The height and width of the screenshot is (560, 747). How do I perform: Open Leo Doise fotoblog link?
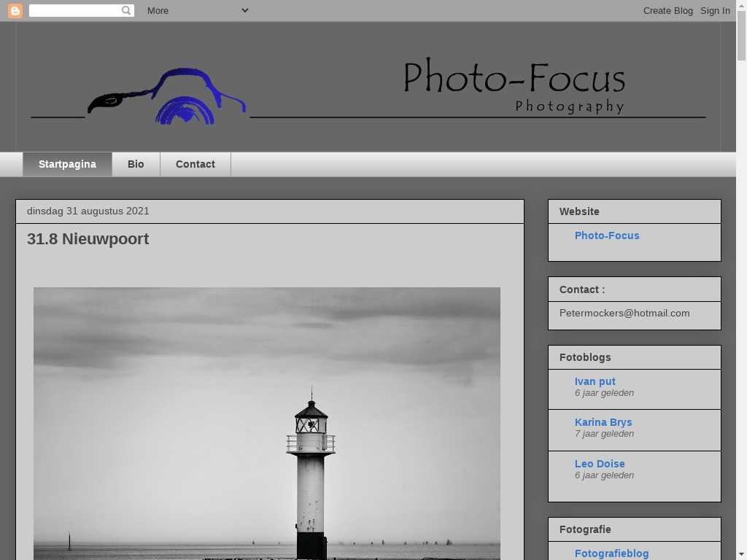(599, 464)
